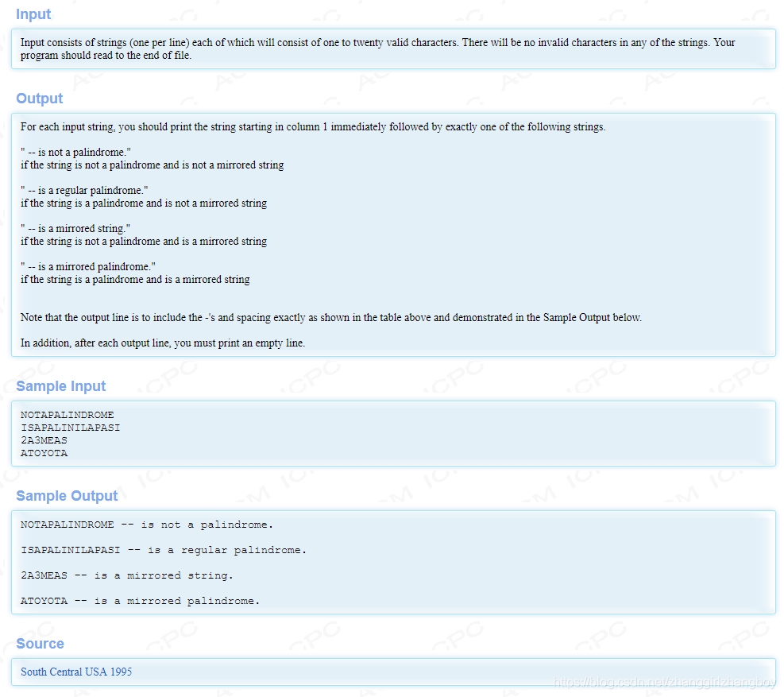This screenshot has height=697, width=784.
Task: Select the Source heading
Action: tap(40, 644)
